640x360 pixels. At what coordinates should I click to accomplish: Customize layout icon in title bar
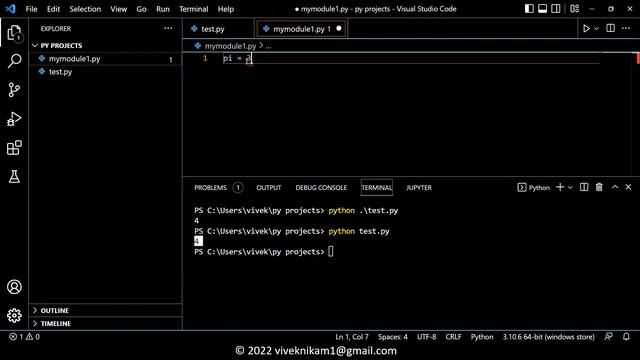[x=575, y=9]
